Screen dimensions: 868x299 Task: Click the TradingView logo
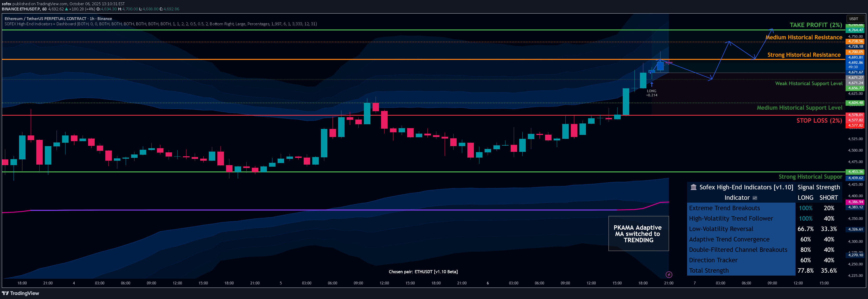(21, 293)
